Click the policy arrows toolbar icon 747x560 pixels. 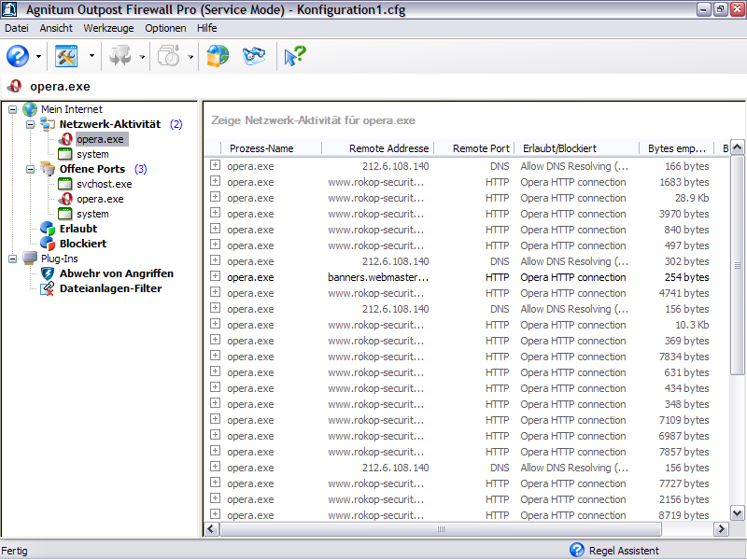[120, 56]
